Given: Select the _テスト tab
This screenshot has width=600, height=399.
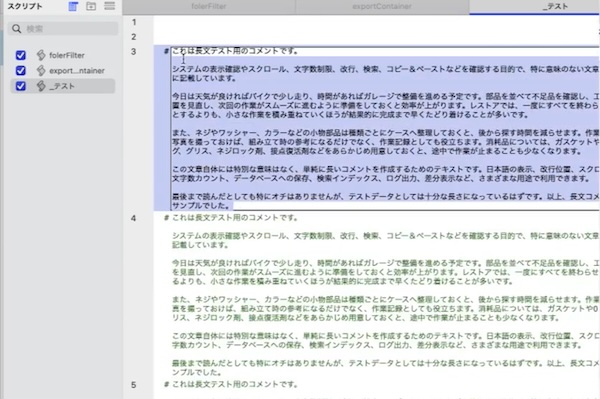Looking at the screenshot, I should pos(535,7).
